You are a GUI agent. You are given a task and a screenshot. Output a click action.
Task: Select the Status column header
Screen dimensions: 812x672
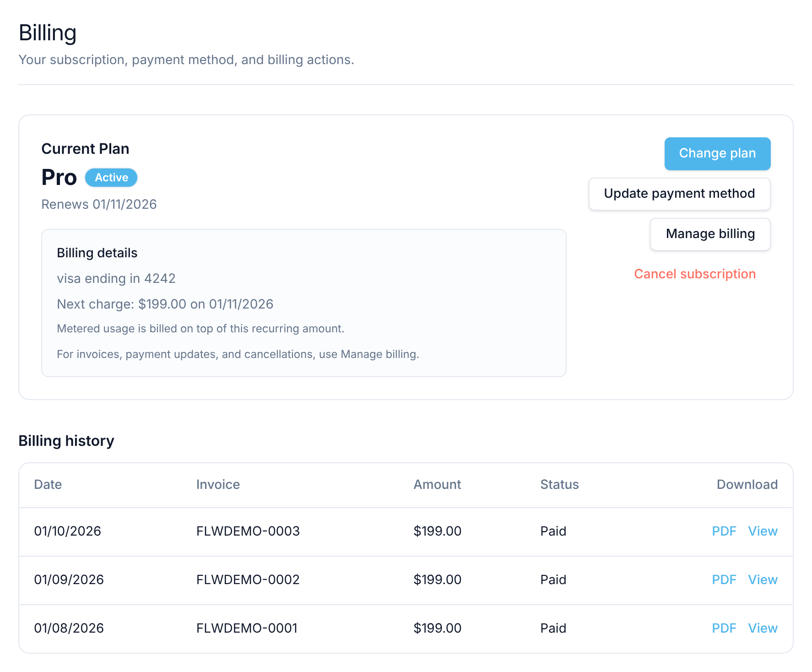click(559, 484)
